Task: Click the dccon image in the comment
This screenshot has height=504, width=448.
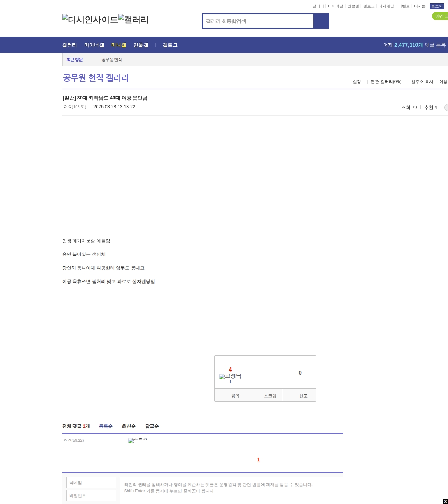Action: point(138,440)
